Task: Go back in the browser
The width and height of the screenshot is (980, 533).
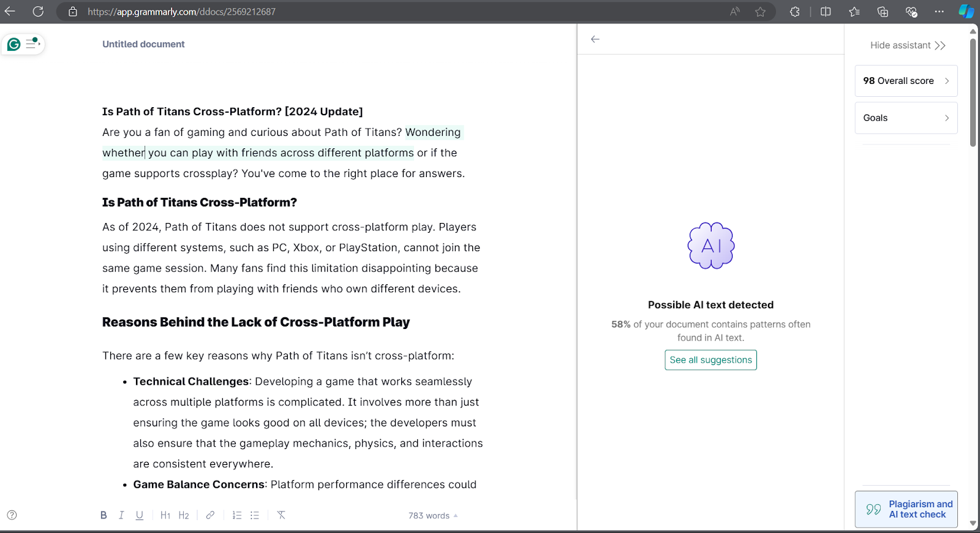Action: pyautogui.click(x=10, y=11)
